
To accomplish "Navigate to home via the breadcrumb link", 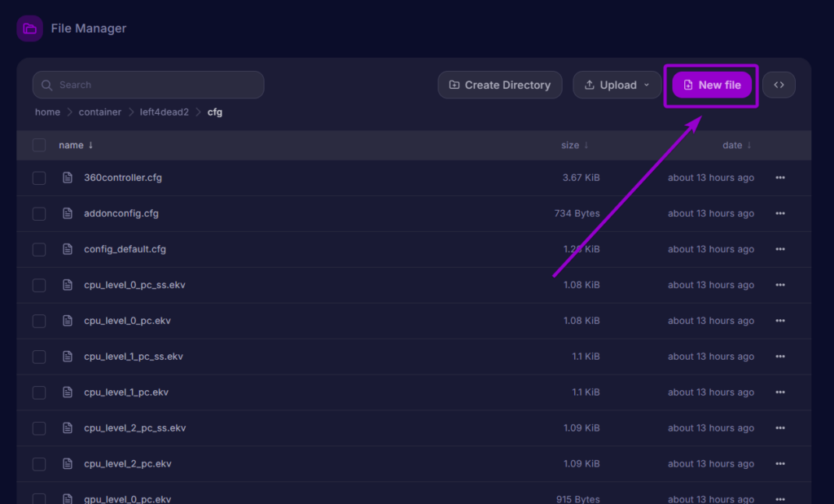I will (x=47, y=112).
